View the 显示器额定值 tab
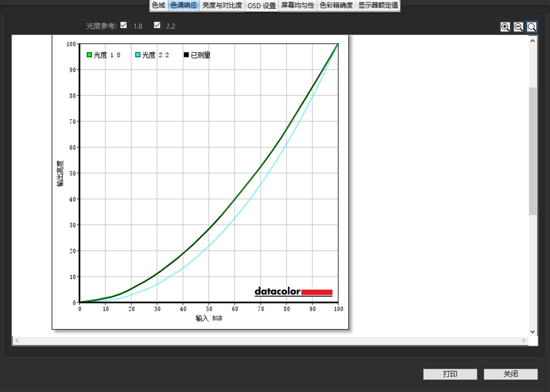 click(x=378, y=5)
